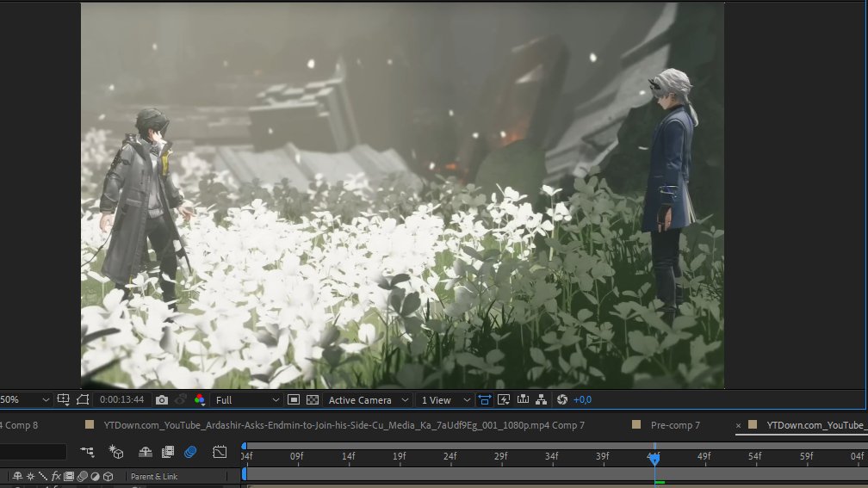Click the Shy column header icon
This screenshot has width=868, height=488.
click(x=17, y=476)
